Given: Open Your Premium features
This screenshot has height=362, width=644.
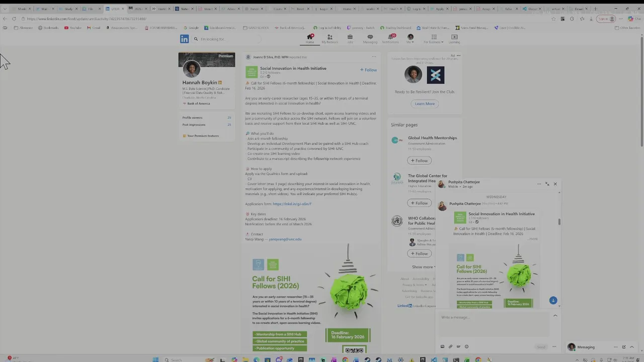Looking at the screenshot, I should pyautogui.click(x=201, y=136).
